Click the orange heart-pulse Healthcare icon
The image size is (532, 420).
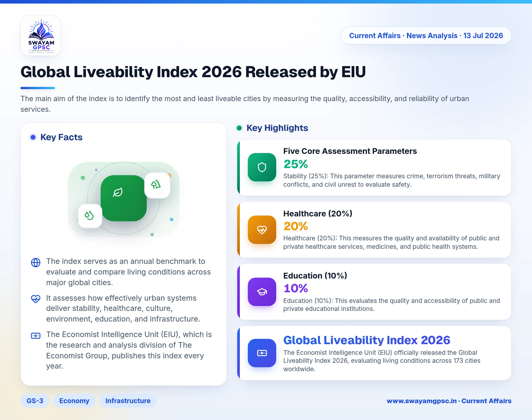[x=262, y=230]
